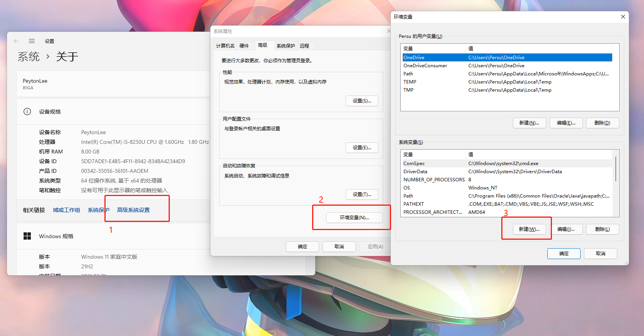Select the PATHEXT system variable
Viewport: 644px width, 336px height.
pos(507,204)
